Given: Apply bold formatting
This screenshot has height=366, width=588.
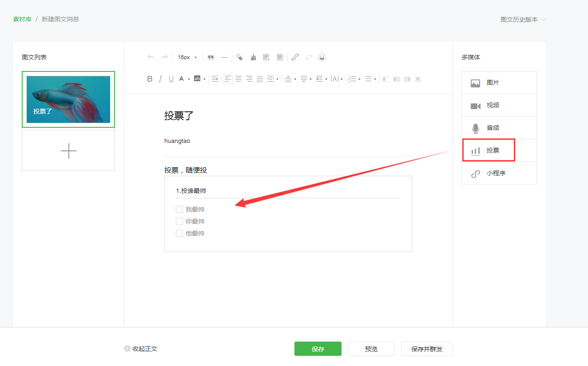Looking at the screenshot, I should click(x=150, y=79).
